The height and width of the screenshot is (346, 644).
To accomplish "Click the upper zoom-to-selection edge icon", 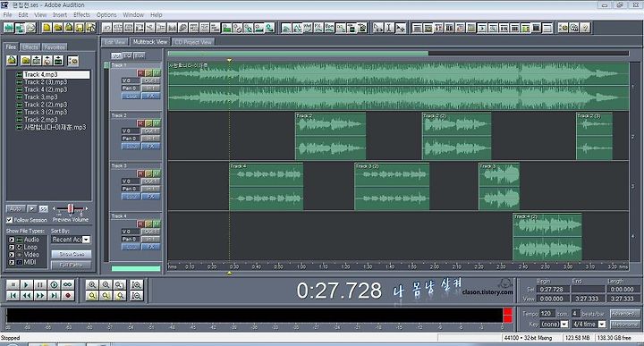I will point(136,284).
